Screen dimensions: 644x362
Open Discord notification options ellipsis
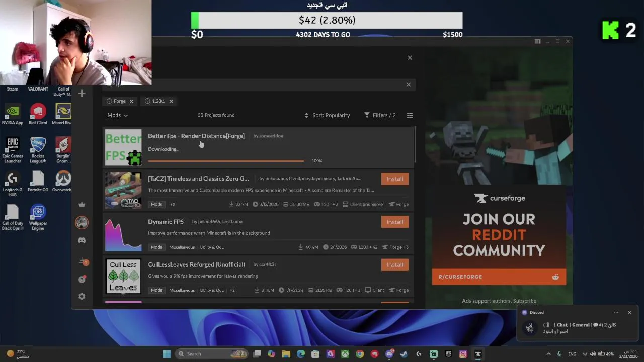[616, 312]
